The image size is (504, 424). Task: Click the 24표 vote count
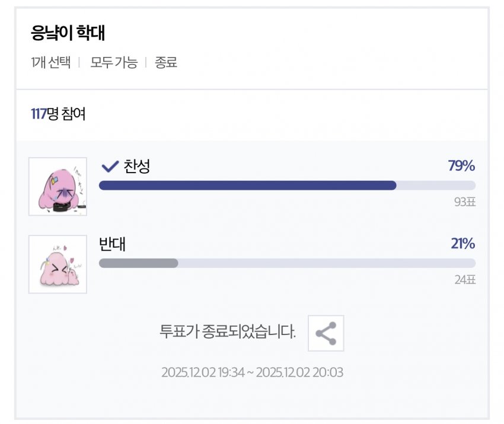[x=465, y=280]
